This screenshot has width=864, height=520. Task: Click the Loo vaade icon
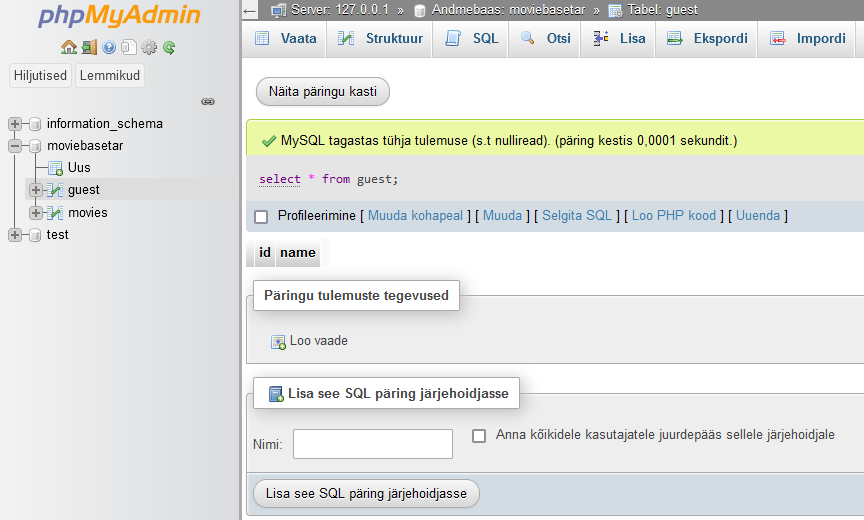278,342
